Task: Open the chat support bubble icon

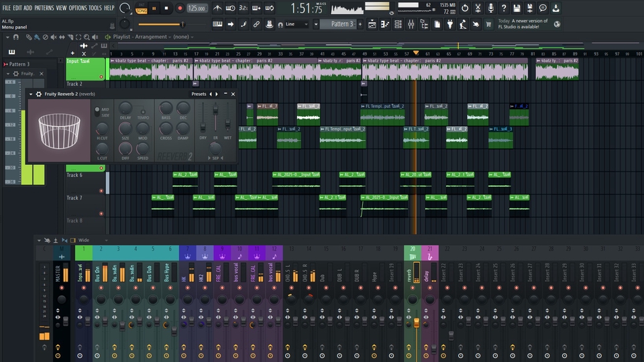Action: point(543,8)
